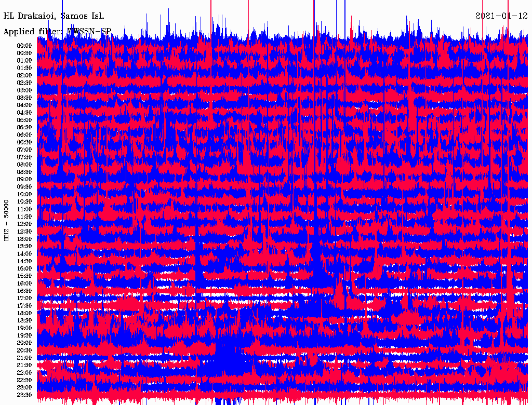Click the 10:00 time row label
Screen dimensions: 532x405
[x=24, y=194]
